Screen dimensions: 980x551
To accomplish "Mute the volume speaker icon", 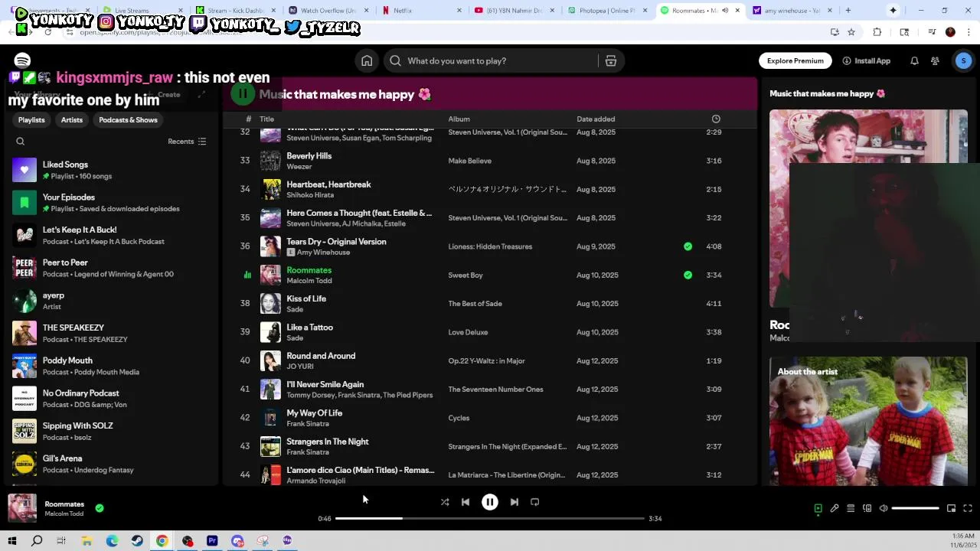I will (884, 508).
